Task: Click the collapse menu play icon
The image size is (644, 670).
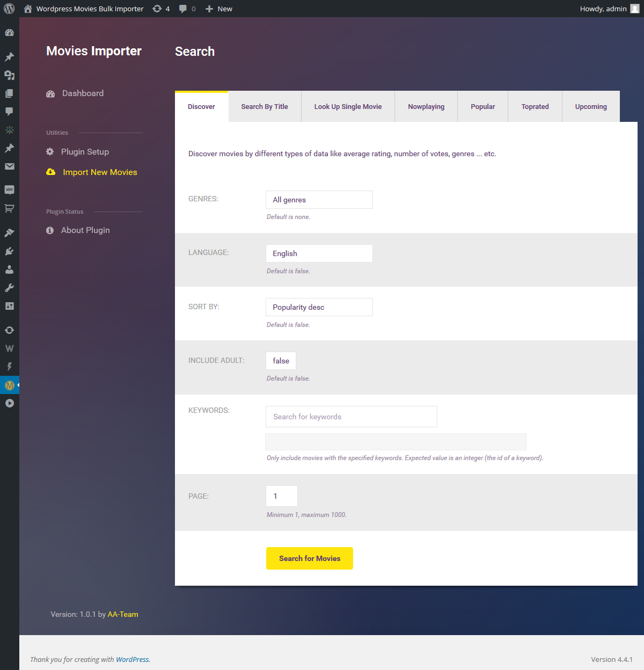Action: coord(9,403)
